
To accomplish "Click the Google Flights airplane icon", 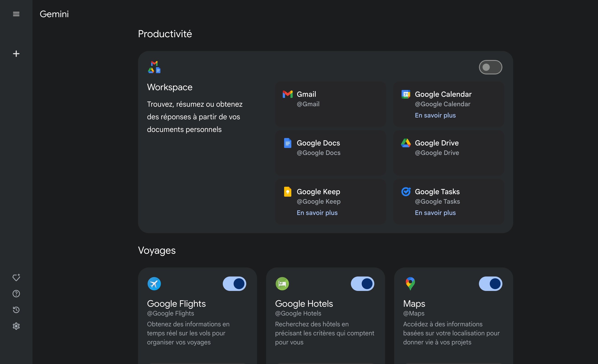I will pyautogui.click(x=154, y=284).
